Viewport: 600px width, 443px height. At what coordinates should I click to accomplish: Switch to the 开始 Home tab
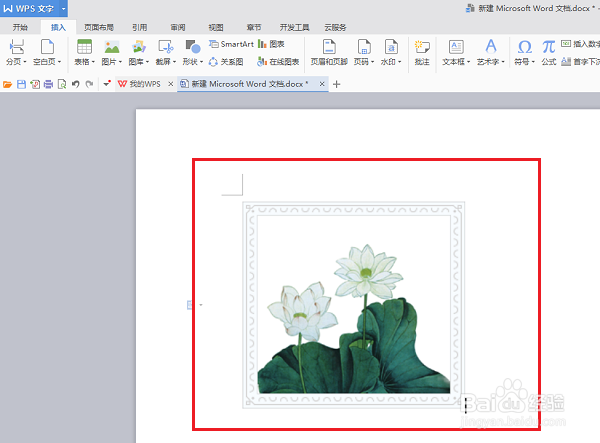pyautogui.click(x=20, y=28)
